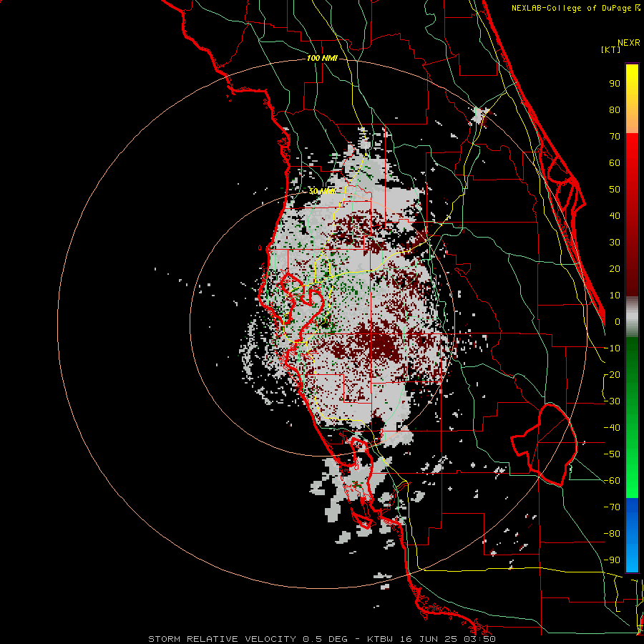Click the positive 80 scale label

pyautogui.click(x=615, y=109)
